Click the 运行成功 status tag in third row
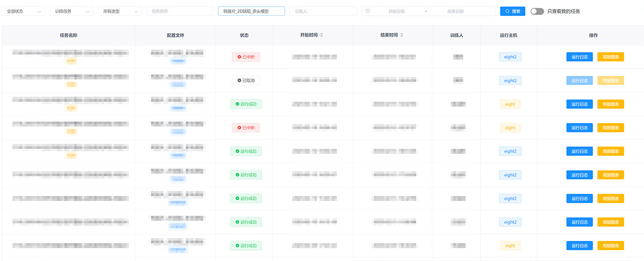Image resolution: width=644 pixels, height=261 pixels. coord(246,104)
